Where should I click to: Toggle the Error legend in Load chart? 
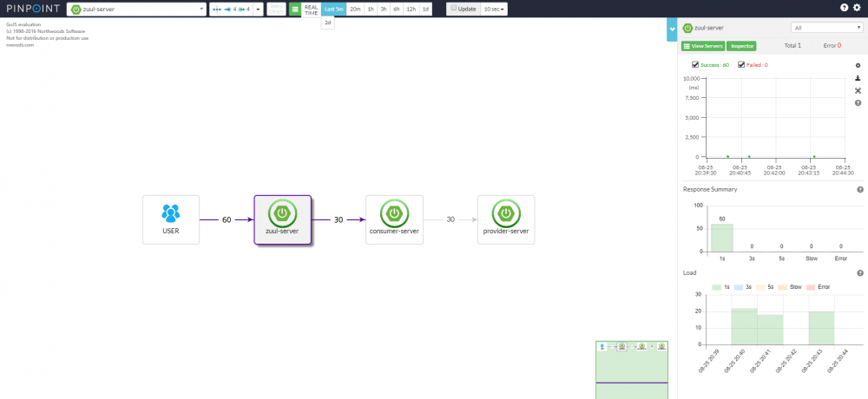[x=817, y=287]
